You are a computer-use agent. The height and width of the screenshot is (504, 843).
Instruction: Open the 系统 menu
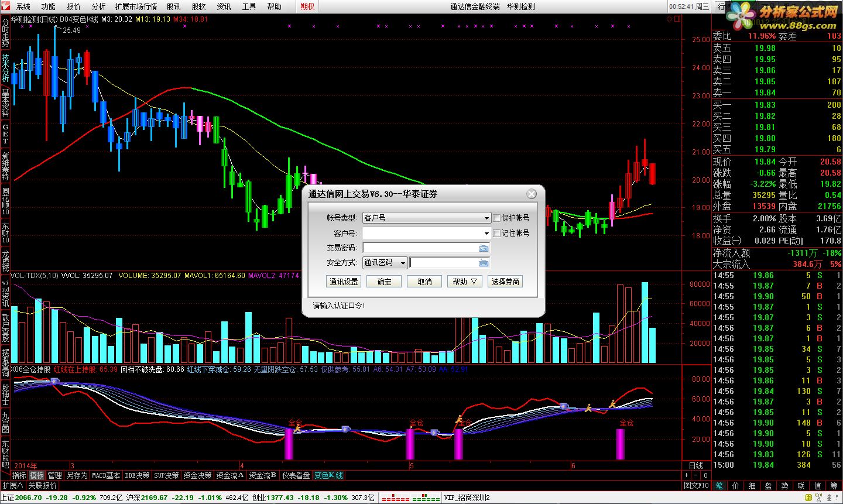tap(23, 6)
